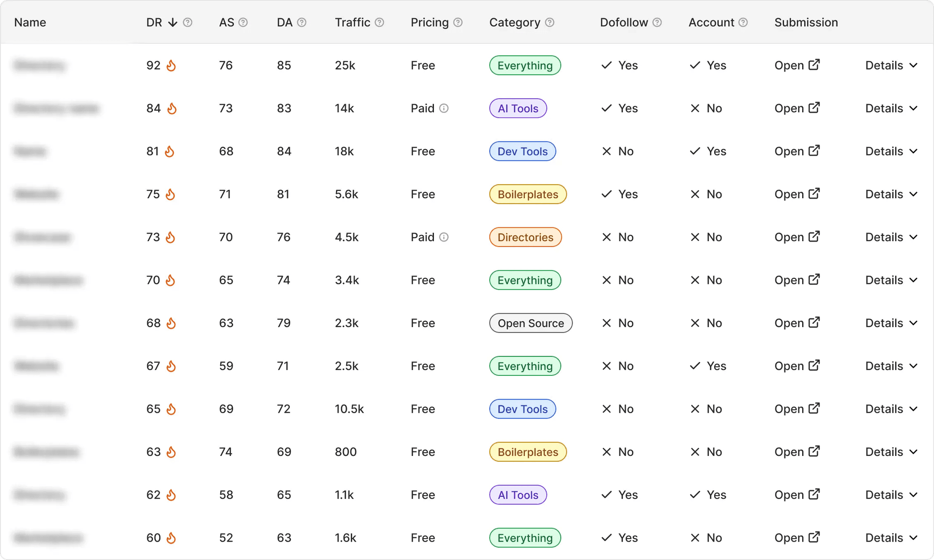This screenshot has width=934, height=560.
Task: Click the help icon next to Dofollow header
Action: (657, 22)
